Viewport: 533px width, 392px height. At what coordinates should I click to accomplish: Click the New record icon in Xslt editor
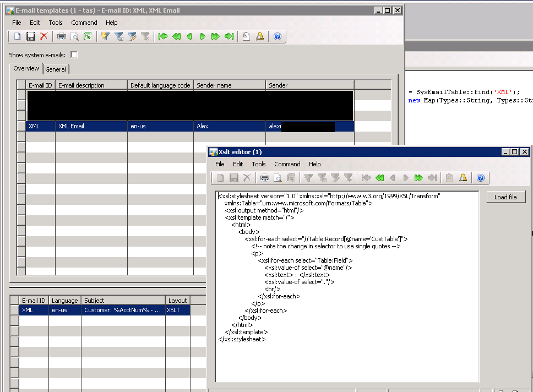[x=219, y=177]
